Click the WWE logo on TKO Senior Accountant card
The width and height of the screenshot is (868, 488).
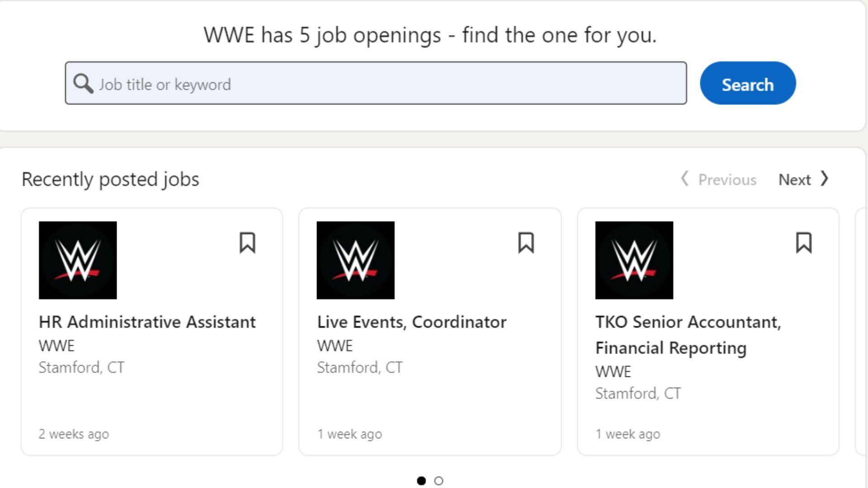click(x=634, y=261)
